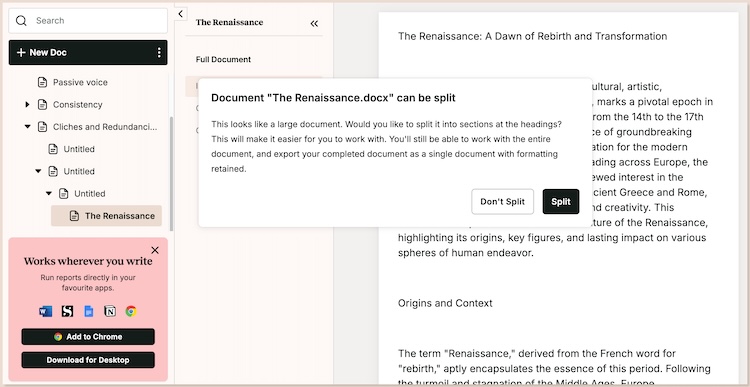
Task: Click the dialog title about splitting document
Action: 333,98
